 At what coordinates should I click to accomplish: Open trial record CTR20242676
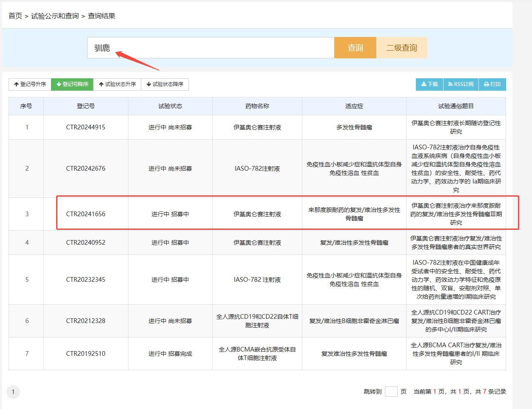(x=85, y=169)
